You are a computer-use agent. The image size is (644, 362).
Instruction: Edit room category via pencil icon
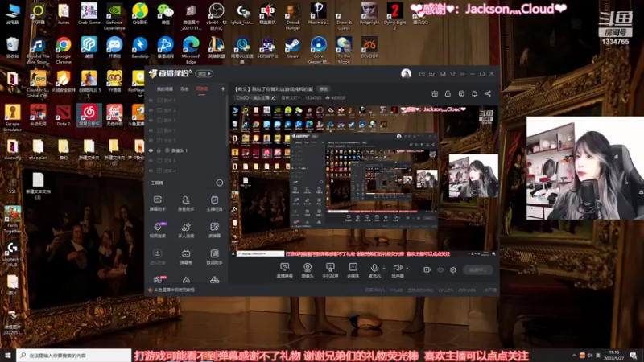[x=273, y=97]
